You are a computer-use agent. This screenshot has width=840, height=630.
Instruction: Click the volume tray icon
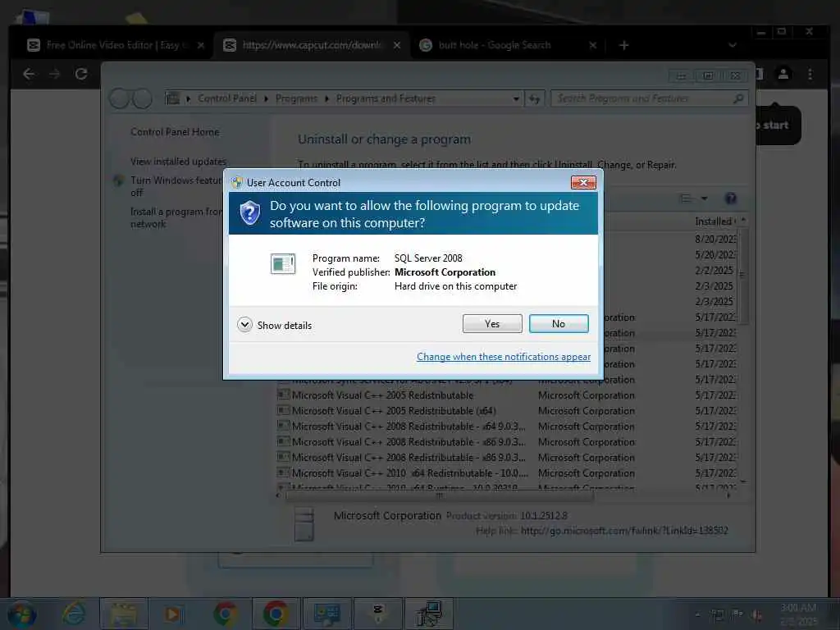[757, 614]
